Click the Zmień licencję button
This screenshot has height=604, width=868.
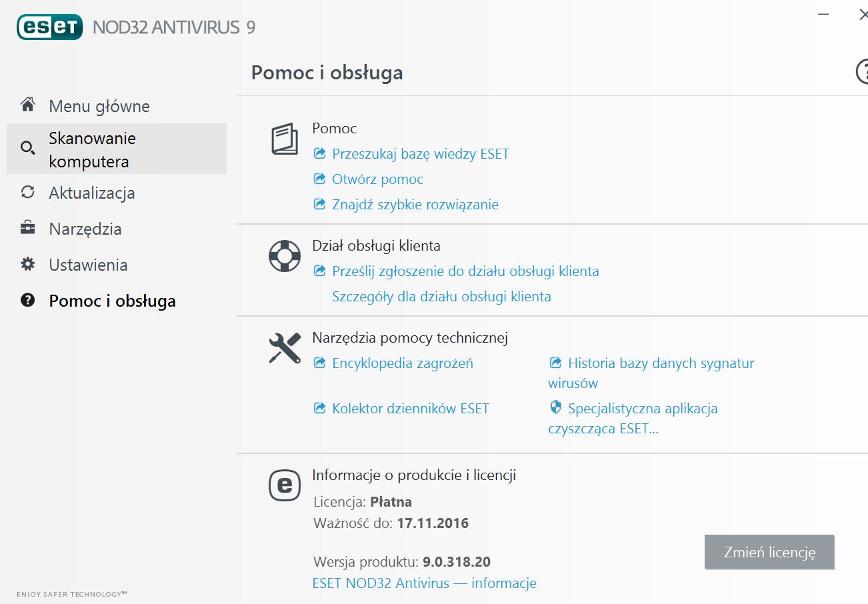click(769, 552)
